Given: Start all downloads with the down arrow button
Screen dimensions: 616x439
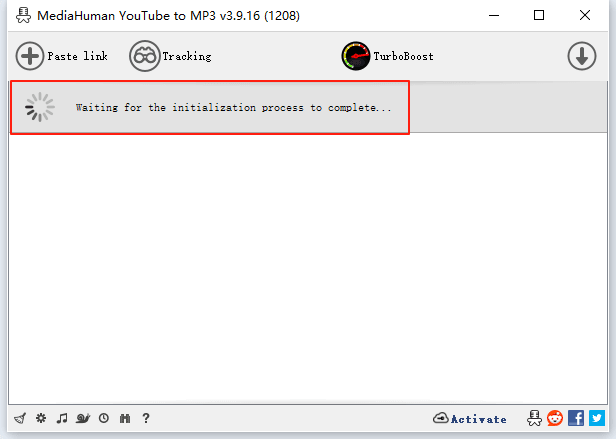Looking at the screenshot, I should (x=581, y=56).
